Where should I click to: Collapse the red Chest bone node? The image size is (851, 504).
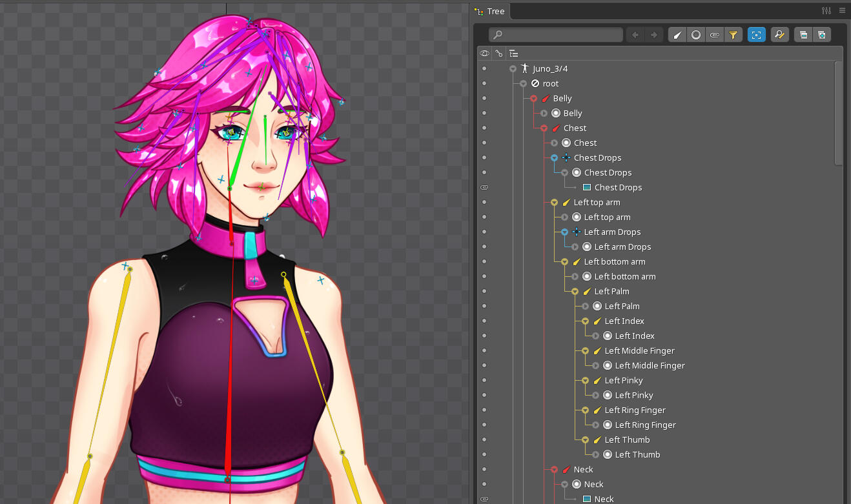[544, 128]
